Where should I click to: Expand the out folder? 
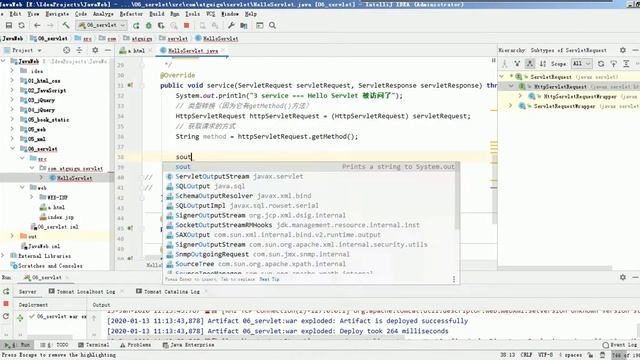[x=12, y=236]
